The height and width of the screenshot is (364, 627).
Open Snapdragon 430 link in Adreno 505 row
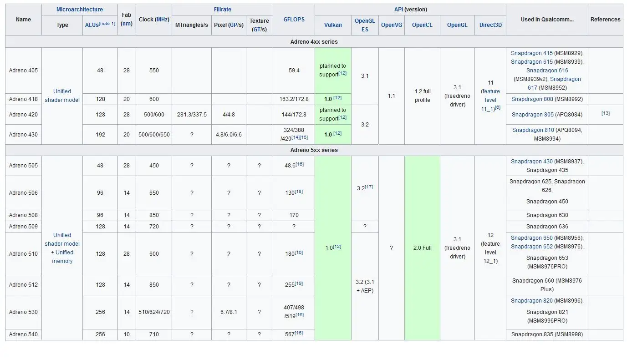[532, 162]
